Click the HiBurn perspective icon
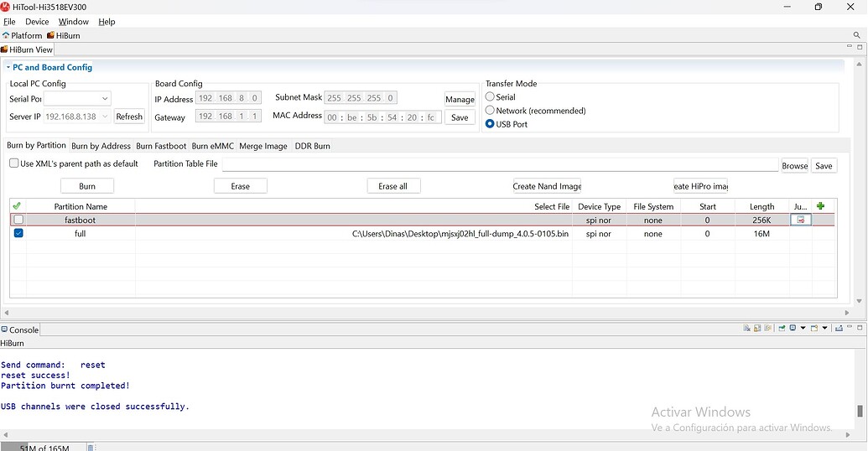 tap(50, 35)
